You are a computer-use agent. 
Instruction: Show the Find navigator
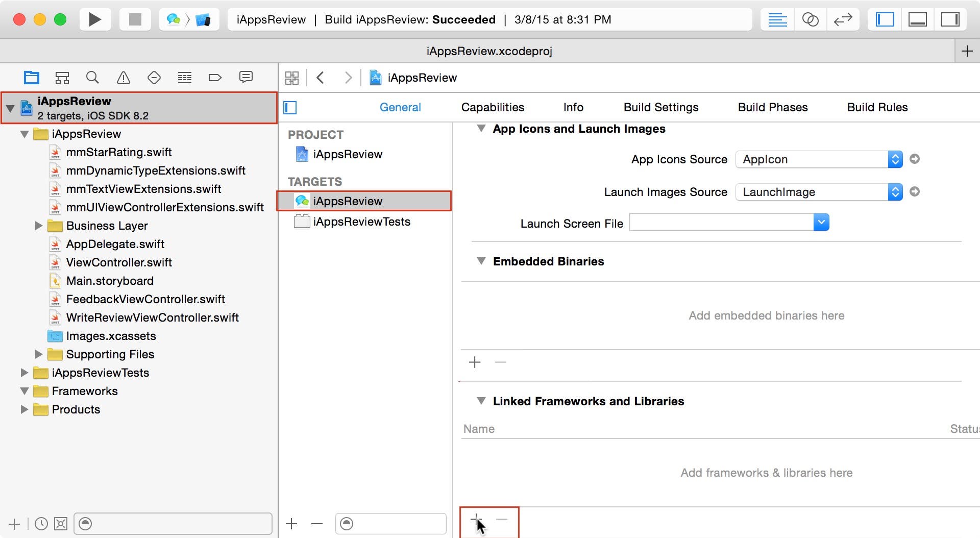[x=92, y=78]
